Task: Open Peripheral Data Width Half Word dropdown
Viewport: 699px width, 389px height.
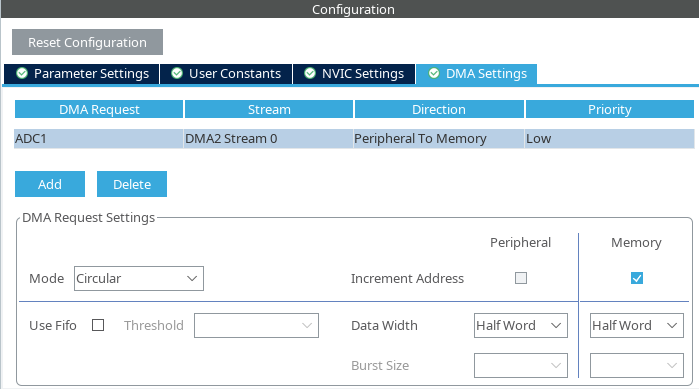Action: (x=521, y=325)
